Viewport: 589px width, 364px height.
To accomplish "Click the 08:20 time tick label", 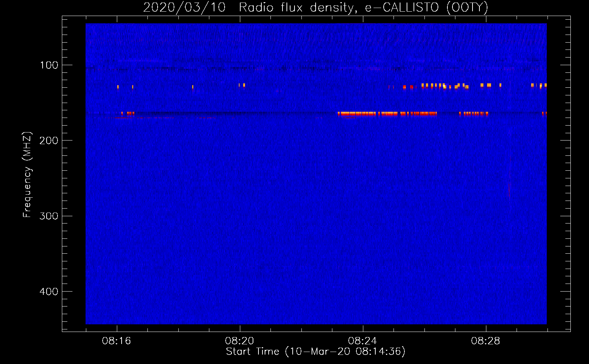I will click(x=240, y=341).
